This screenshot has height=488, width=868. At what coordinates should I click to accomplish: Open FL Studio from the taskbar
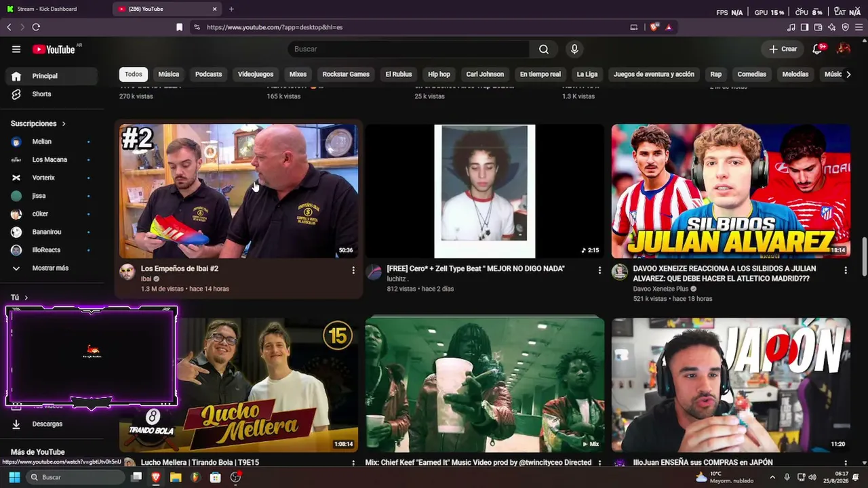(195, 477)
